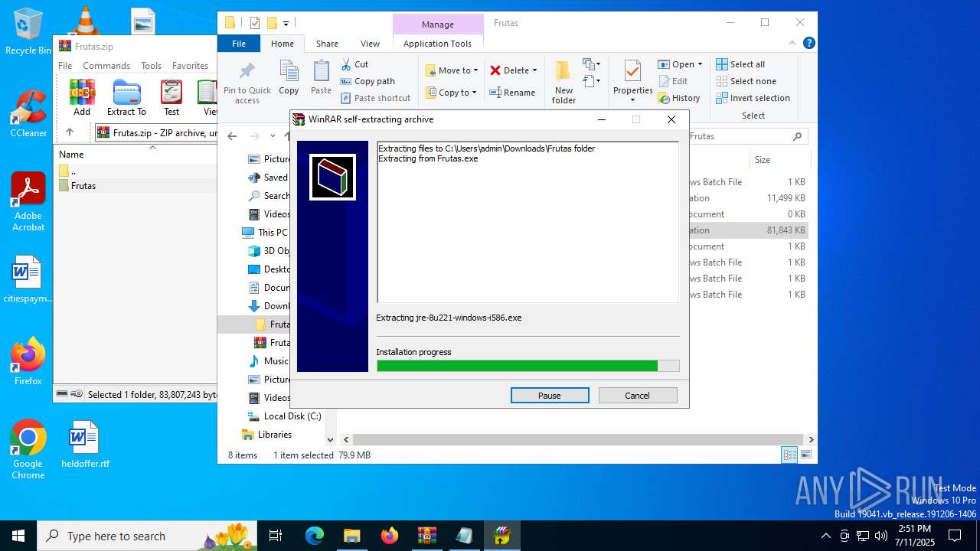The width and height of the screenshot is (980, 551).
Task: Click Extract To icon in WinRAR
Action: point(126,98)
